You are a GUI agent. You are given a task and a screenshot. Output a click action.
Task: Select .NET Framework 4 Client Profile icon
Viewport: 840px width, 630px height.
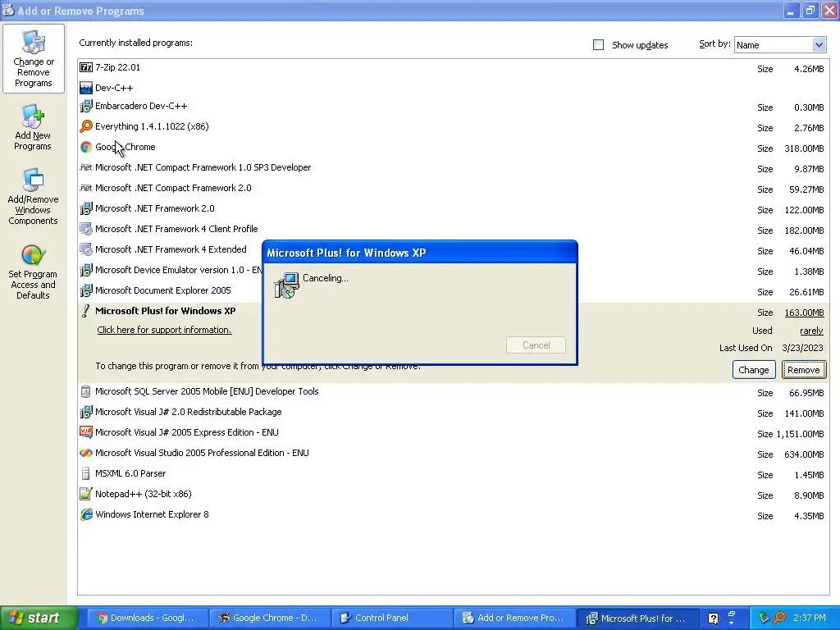[x=85, y=229]
